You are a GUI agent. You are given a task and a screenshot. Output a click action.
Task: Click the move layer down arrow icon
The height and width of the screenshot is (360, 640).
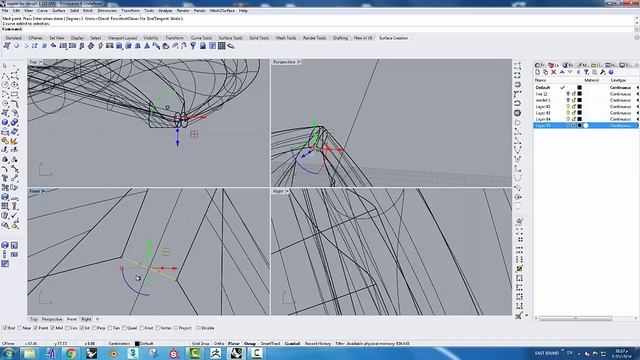click(570, 72)
